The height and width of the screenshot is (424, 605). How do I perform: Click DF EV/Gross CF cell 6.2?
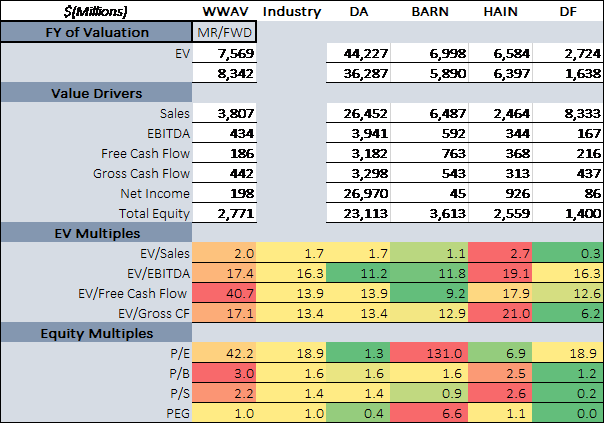pos(568,313)
